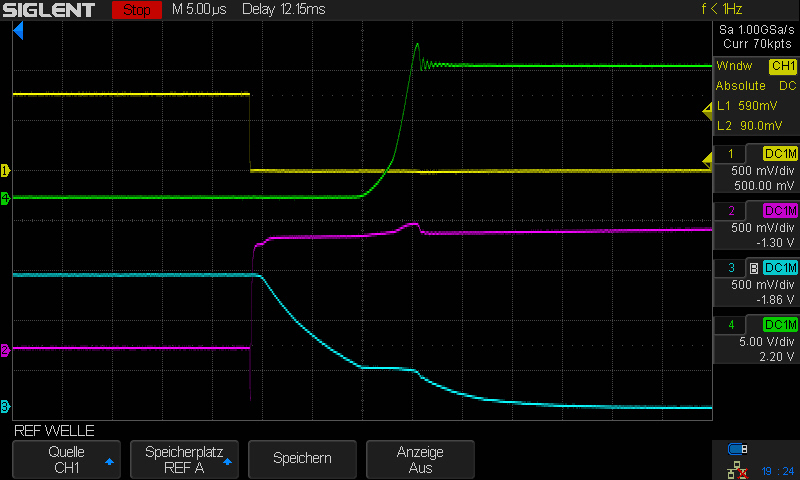
Task: Click channel 1 DC1M coupling badge
Action: pos(780,154)
